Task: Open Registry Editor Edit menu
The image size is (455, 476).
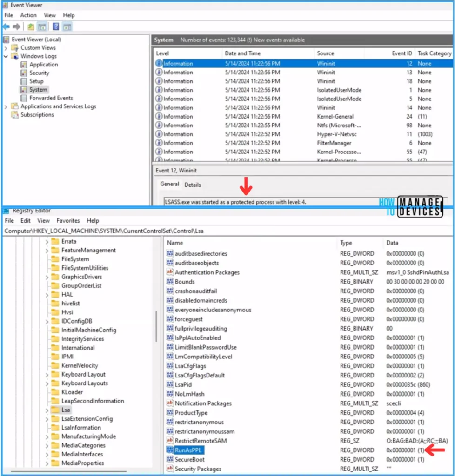Action: pos(25,221)
